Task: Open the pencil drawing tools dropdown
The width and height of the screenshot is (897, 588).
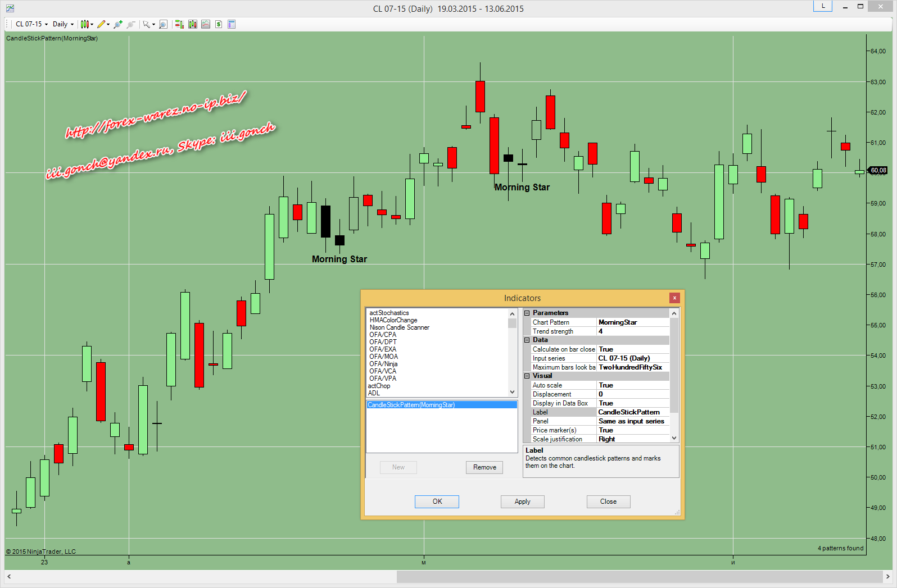Action: 103,24
